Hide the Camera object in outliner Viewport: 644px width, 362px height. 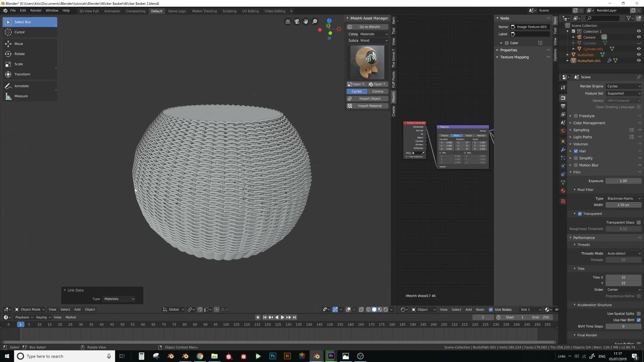tap(639, 37)
